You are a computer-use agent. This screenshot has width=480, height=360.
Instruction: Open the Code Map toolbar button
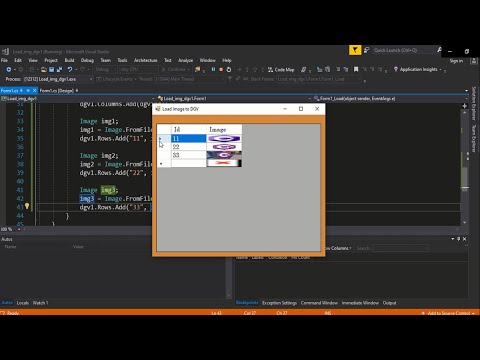tap(281, 69)
